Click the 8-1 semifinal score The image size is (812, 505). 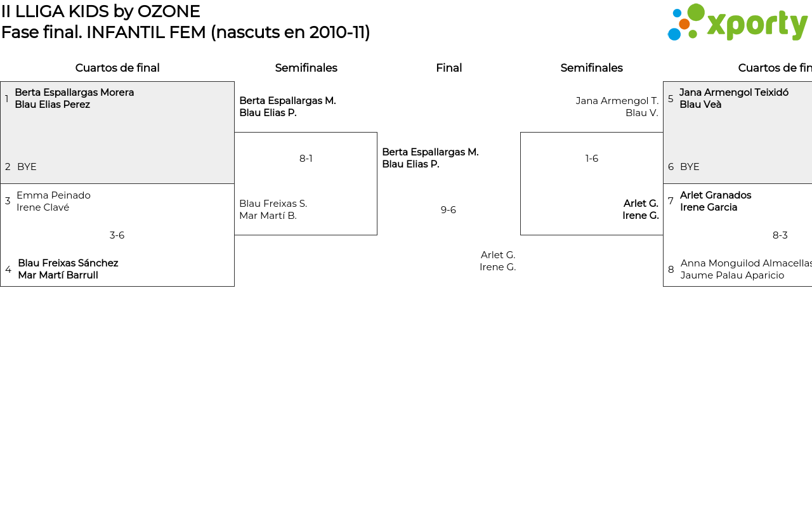[x=306, y=159]
